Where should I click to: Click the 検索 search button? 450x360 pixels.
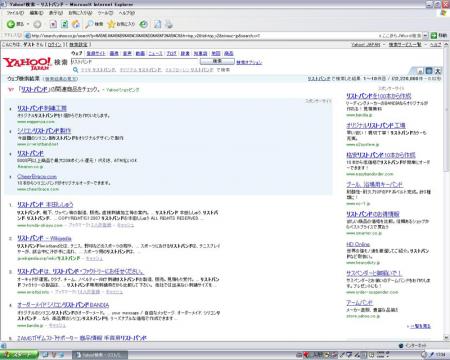(217, 61)
